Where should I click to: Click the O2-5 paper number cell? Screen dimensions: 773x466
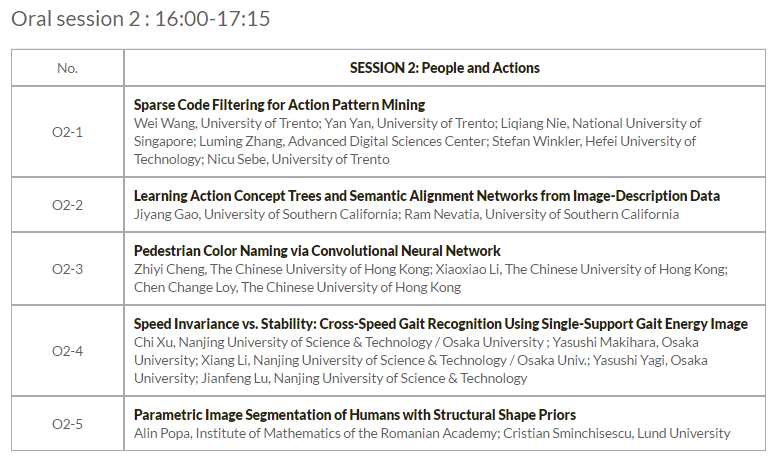click(67, 424)
